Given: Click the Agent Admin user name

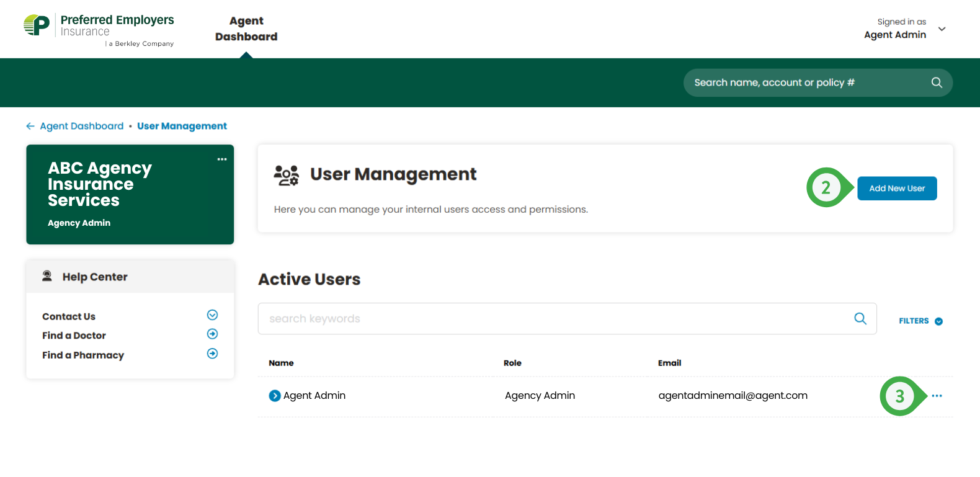Looking at the screenshot, I should pyautogui.click(x=314, y=396).
